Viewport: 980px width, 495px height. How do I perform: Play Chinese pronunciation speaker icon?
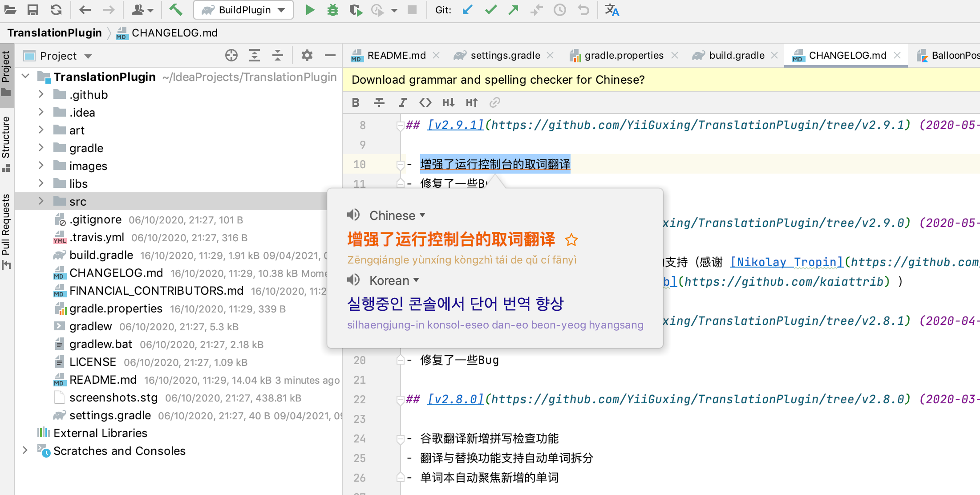pyautogui.click(x=353, y=215)
